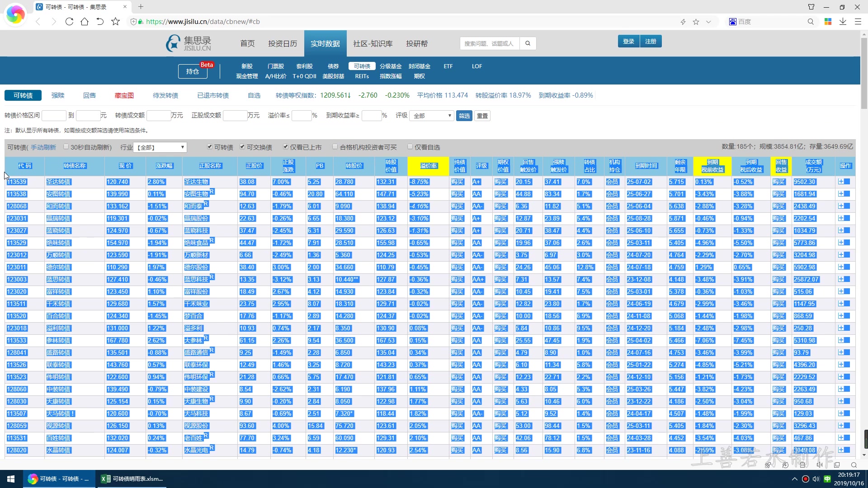This screenshot has width=868, height=488.
Task: Click the 溢价率≤ input field
Action: tap(302, 116)
